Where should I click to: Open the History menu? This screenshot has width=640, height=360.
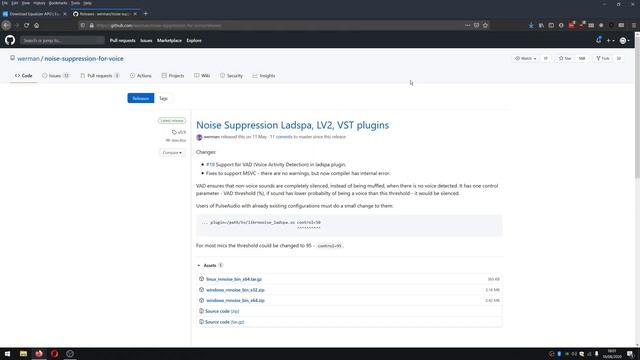39,3
